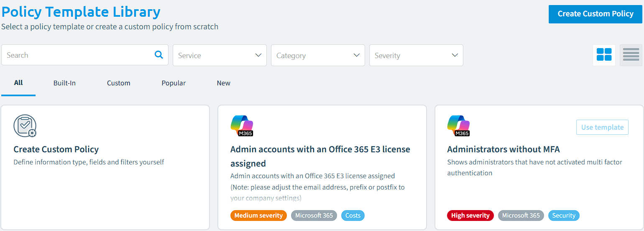Viewport: 644px width, 231px height.
Task: Click Microsoft 365 tag on Administrators without MFA card
Action: click(521, 216)
